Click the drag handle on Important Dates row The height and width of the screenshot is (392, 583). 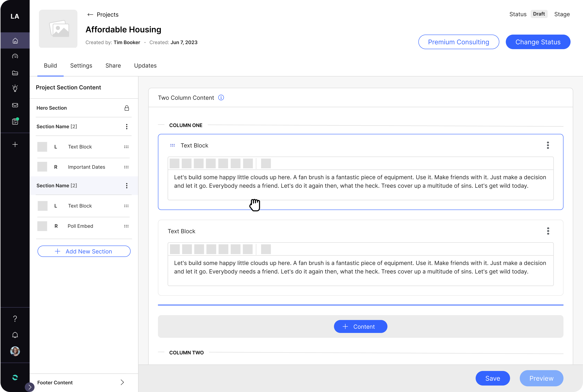point(126,167)
